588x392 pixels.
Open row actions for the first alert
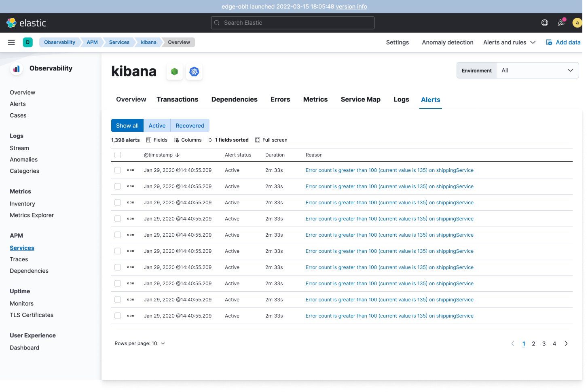click(x=131, y=170)
